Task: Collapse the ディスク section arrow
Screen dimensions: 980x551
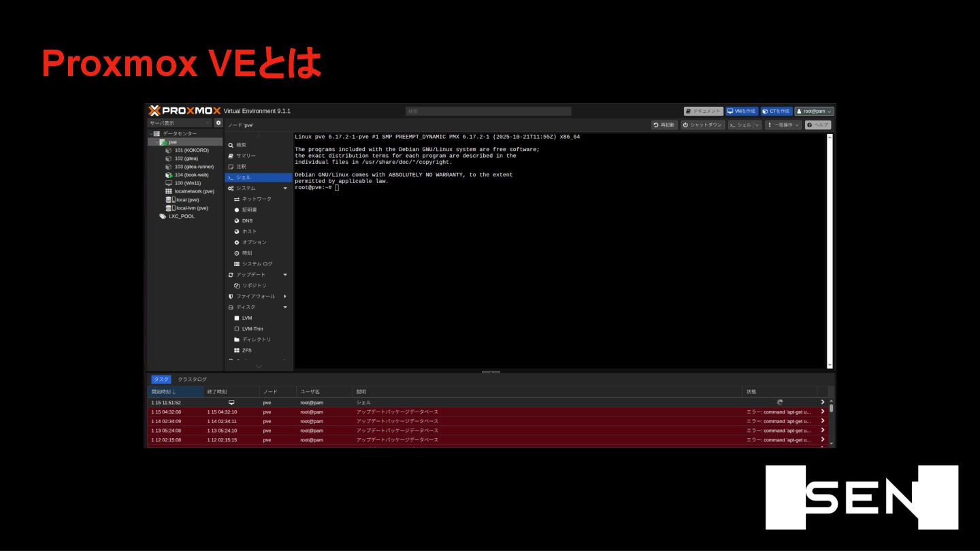Action: pos(285,307)
